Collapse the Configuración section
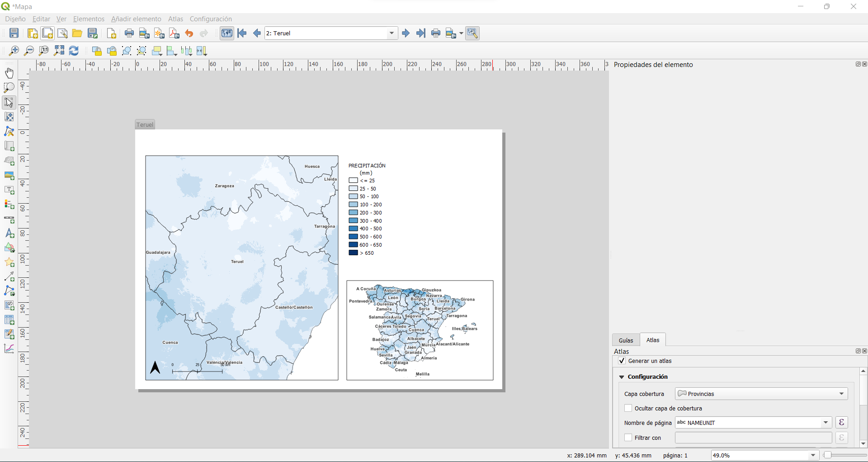This screenshot has height=462, width=868. pos(622,376)
